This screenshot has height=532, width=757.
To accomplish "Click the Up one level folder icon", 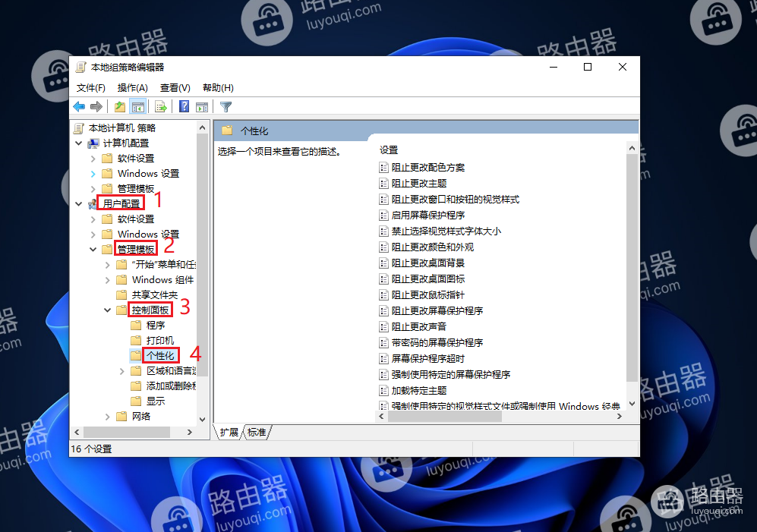I will coord(119,107).
